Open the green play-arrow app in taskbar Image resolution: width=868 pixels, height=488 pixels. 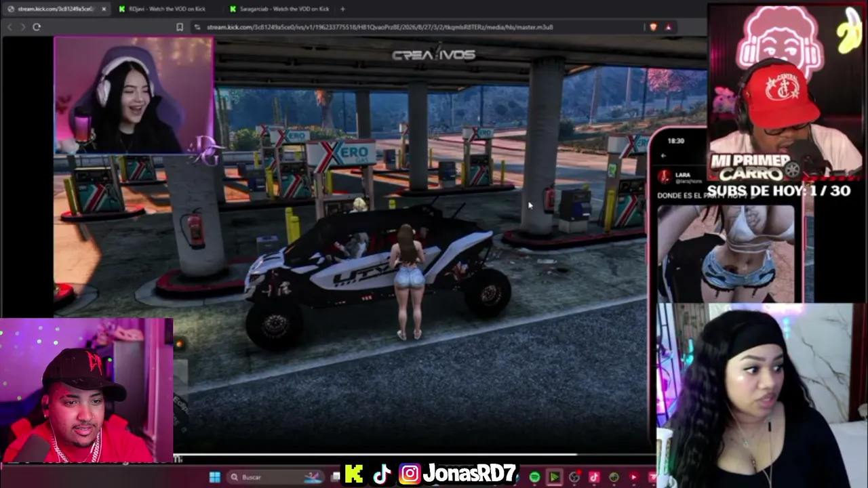pyautogui.click(x=554, y=477)
